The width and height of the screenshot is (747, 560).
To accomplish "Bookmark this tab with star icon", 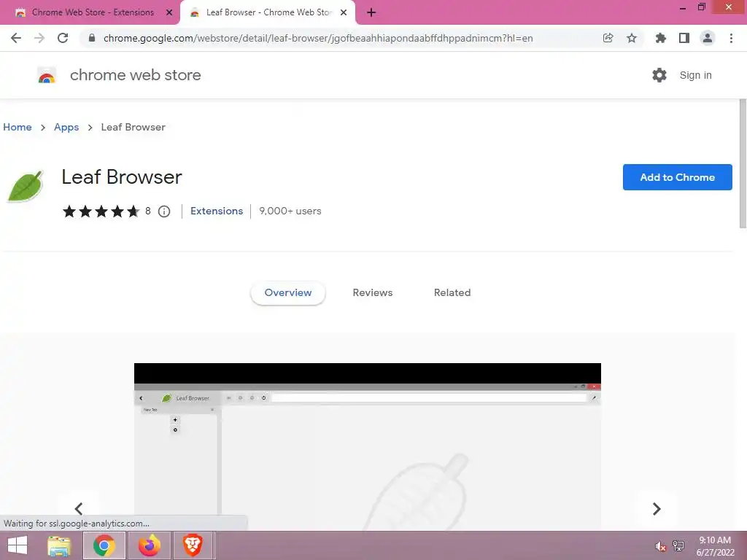I will coord(632,38).
